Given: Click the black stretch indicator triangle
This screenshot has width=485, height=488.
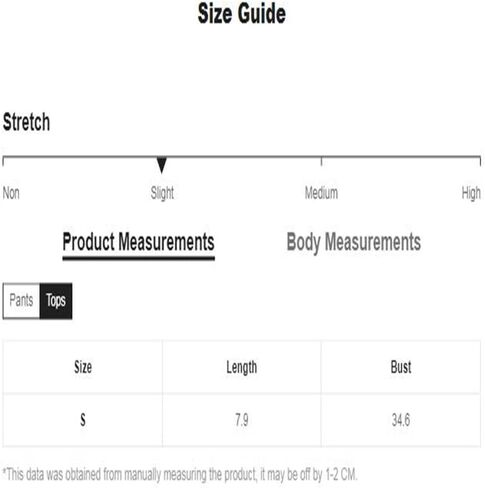Looking at the screenshot, I should (x=162, y=165).
